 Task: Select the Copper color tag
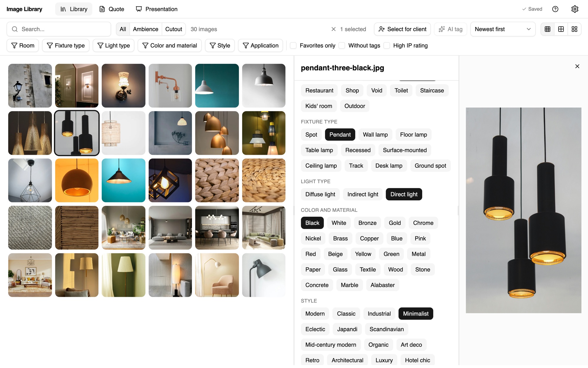point(369,238)
